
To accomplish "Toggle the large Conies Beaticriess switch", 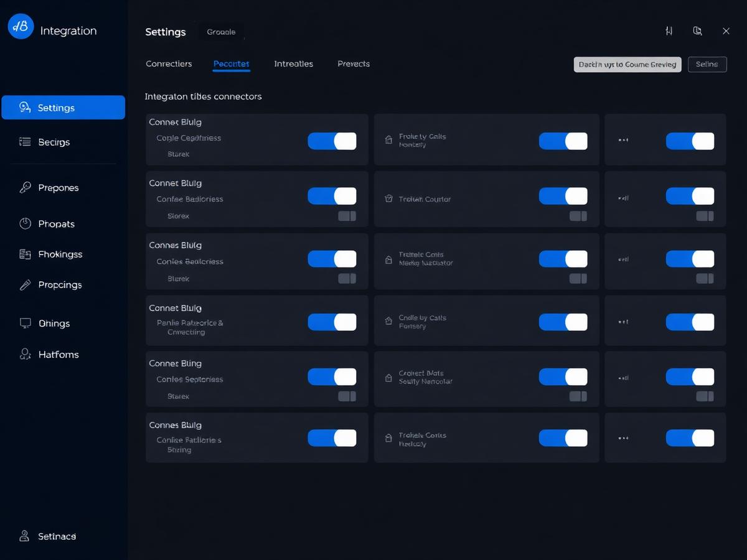I will click(332, 259).
